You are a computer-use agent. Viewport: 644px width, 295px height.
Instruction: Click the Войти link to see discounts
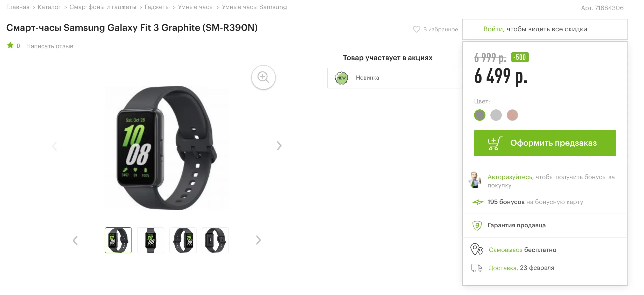[x=494, y=29]
